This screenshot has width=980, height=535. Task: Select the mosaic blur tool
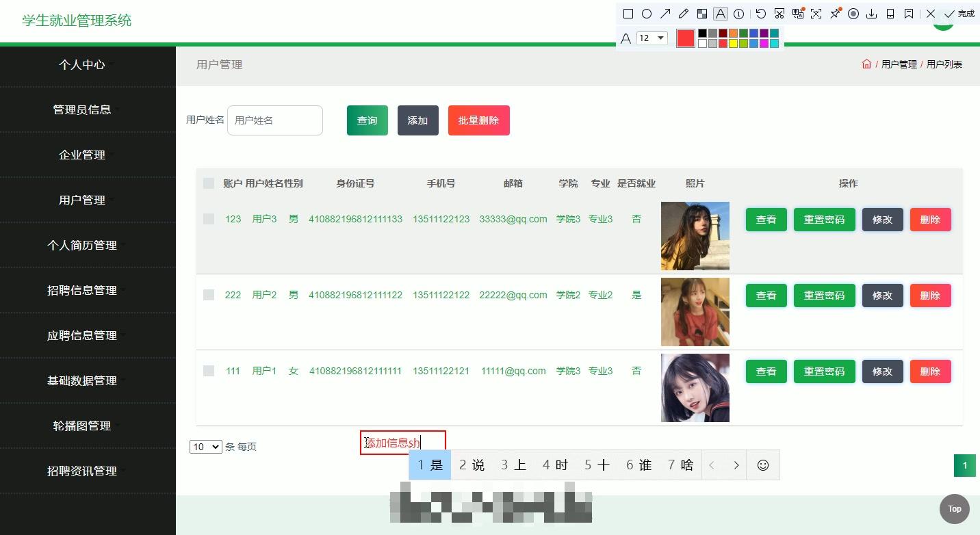701,14
